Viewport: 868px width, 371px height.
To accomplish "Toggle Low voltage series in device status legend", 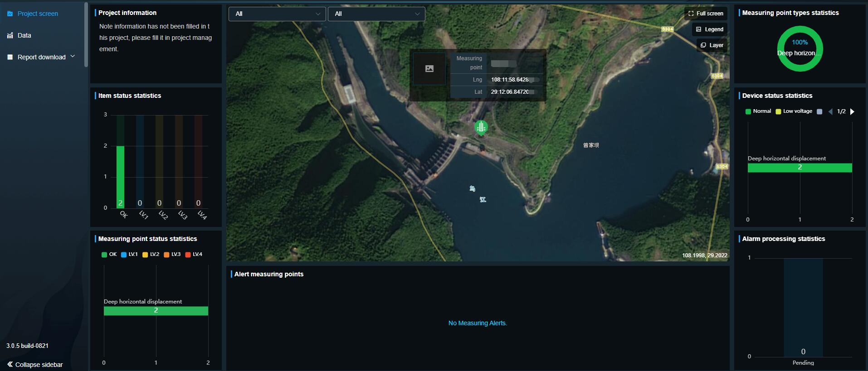I will click(794, 111).
